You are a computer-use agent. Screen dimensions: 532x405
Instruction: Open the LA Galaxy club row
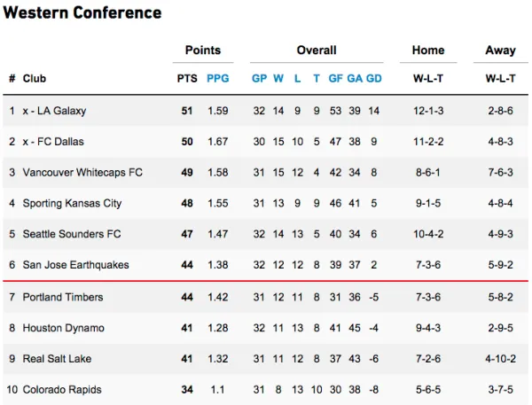[x=59, y=111]
